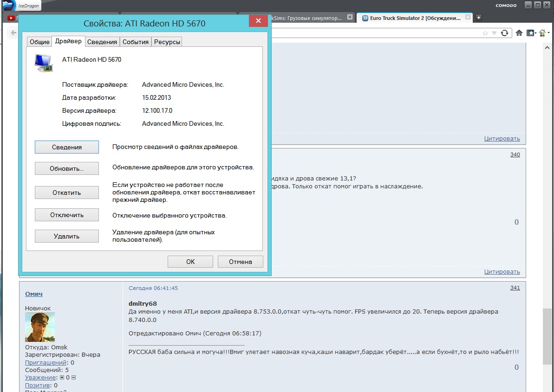Open the colorful house icon dropdown

pyautogui.click(x=543, y=33)
